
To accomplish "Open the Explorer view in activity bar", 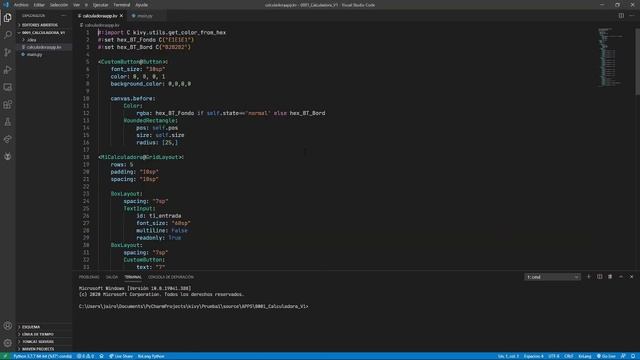I will tap(7, 18).
